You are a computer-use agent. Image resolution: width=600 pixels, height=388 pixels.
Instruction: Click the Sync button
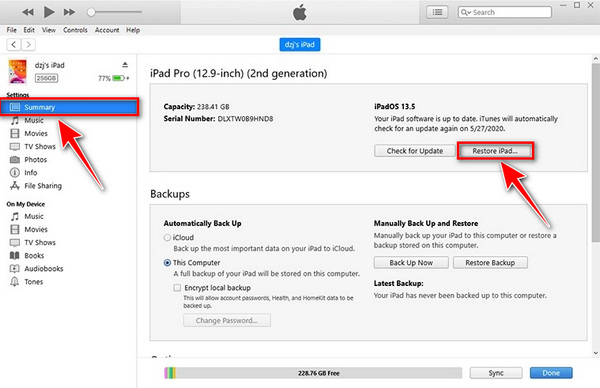496,373
